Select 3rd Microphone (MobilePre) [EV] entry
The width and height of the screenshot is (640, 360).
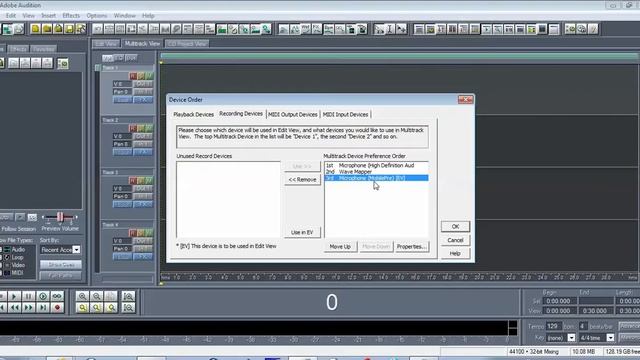[x=376, y=178]
